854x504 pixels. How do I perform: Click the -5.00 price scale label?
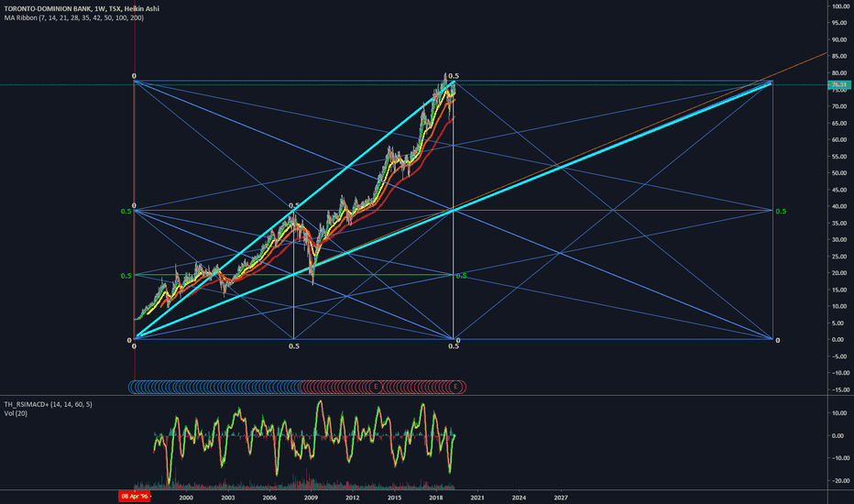tap(839, 356)
